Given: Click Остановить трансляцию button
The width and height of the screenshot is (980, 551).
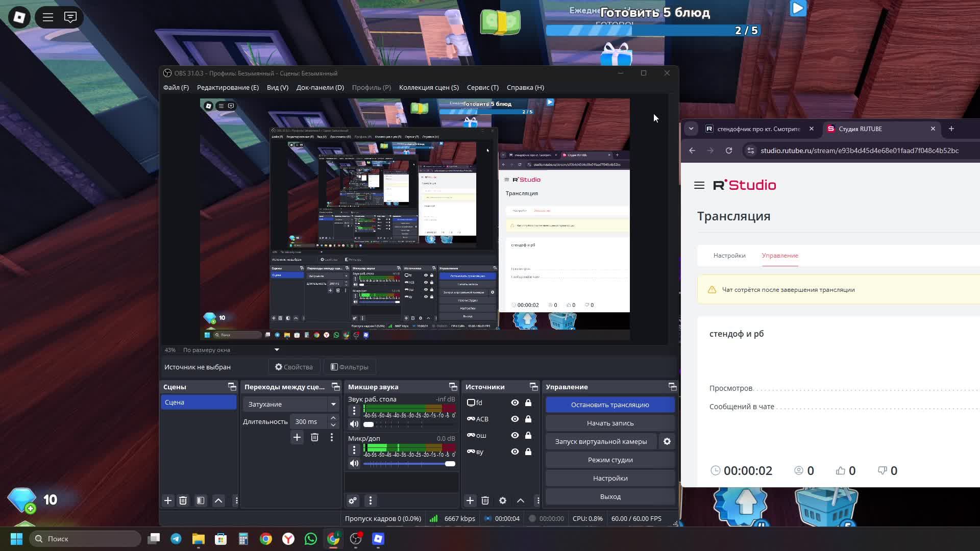Looking at the screenshot, I should 610,405.
